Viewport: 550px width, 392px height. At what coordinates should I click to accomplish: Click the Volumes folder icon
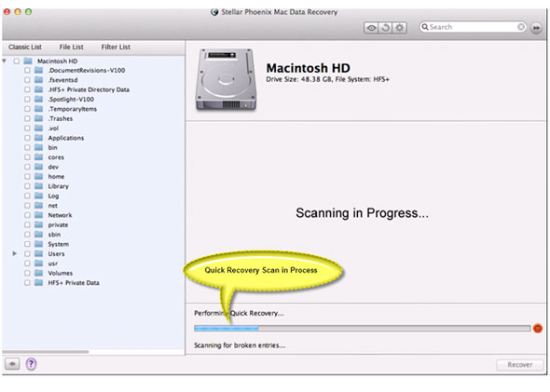(x=38, y=273)
